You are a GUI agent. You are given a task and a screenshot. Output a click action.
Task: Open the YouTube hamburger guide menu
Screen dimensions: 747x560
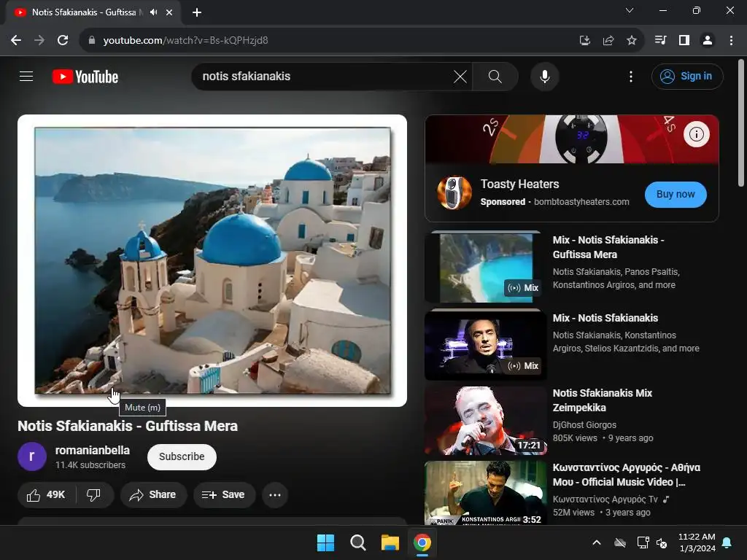(26, 76)
